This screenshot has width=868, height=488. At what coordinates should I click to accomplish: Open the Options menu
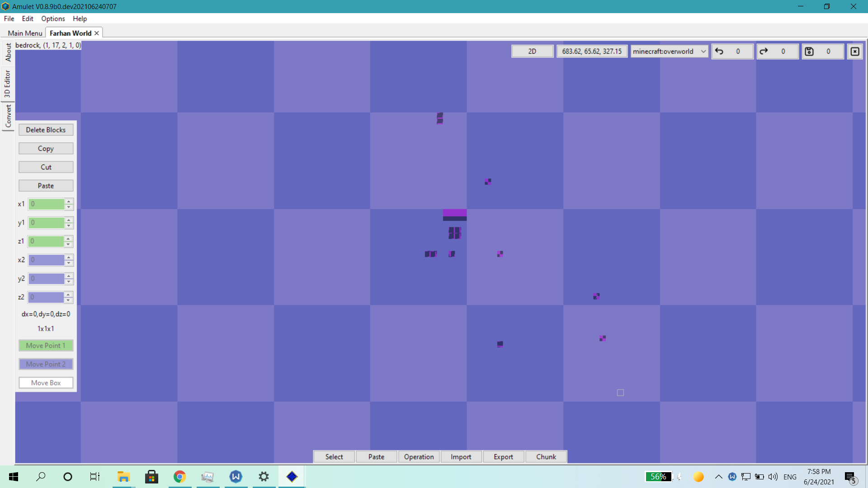(53, 19)
